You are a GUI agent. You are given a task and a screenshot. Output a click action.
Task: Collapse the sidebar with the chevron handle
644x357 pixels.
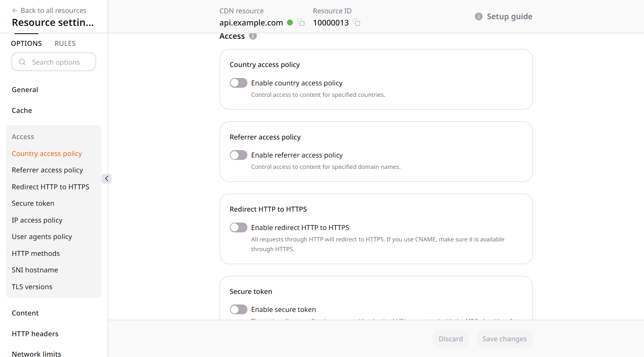coord(106,179)
